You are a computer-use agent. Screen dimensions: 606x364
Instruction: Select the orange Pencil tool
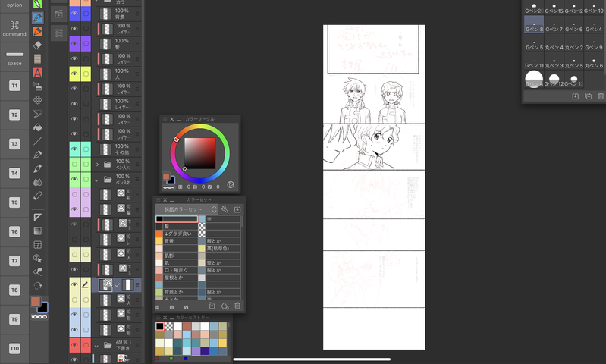coord(37,31)
